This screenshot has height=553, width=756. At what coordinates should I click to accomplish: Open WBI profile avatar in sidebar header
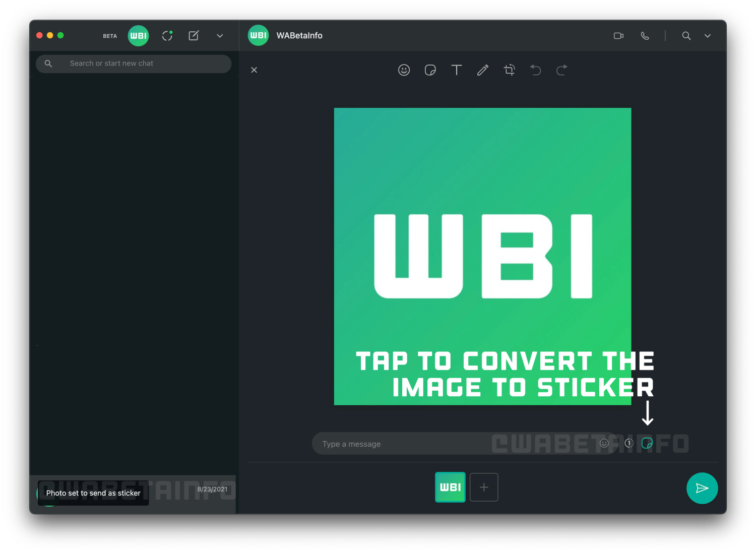(138, 36)
